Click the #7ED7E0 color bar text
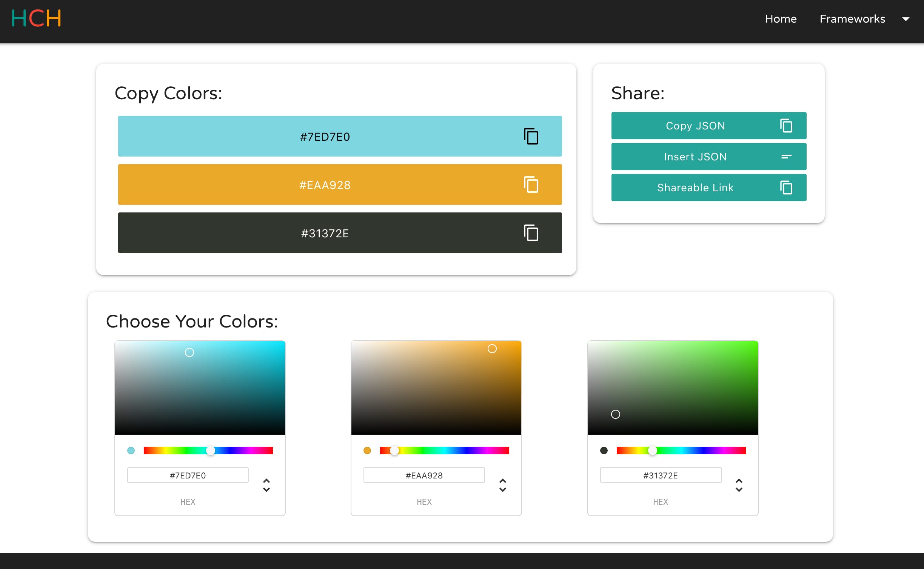This screenshot has width=924, height=569. (325, 137)
